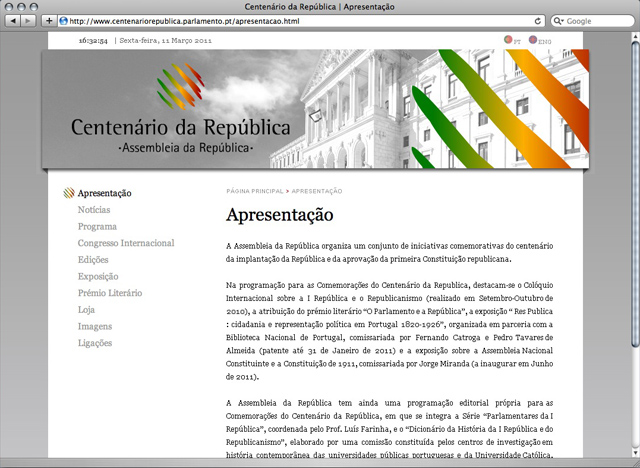Click the striped logo beside Apresentação menu item
Viewport: 640px width, 468px height.
click(69, 193)
